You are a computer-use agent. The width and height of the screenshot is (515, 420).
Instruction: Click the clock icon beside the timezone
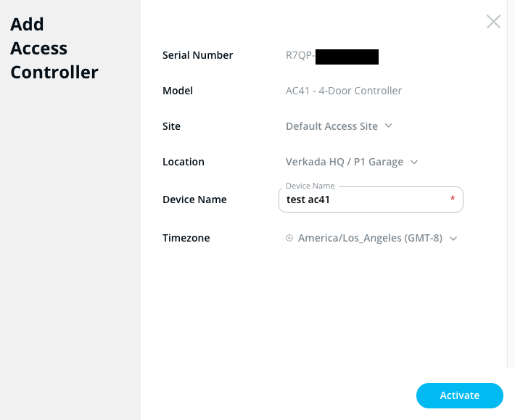tap(289, 238)
